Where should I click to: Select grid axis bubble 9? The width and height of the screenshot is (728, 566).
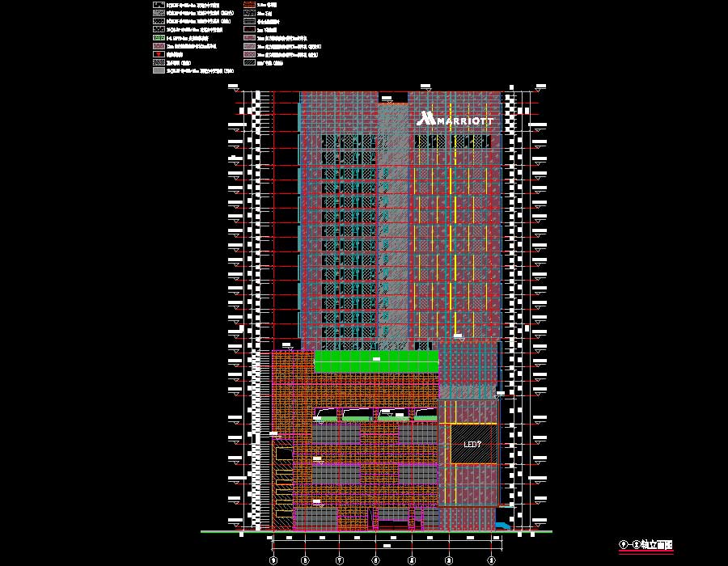(x=273, y=561)
